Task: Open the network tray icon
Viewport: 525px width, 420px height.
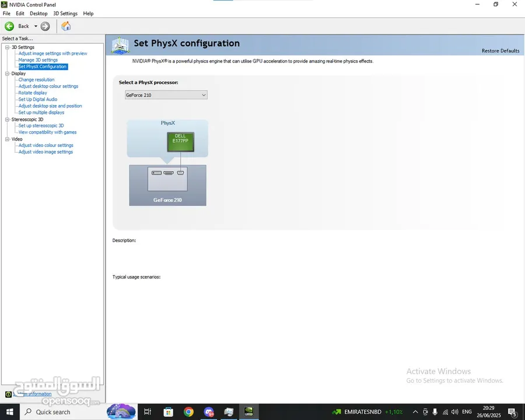Action: 445,412
